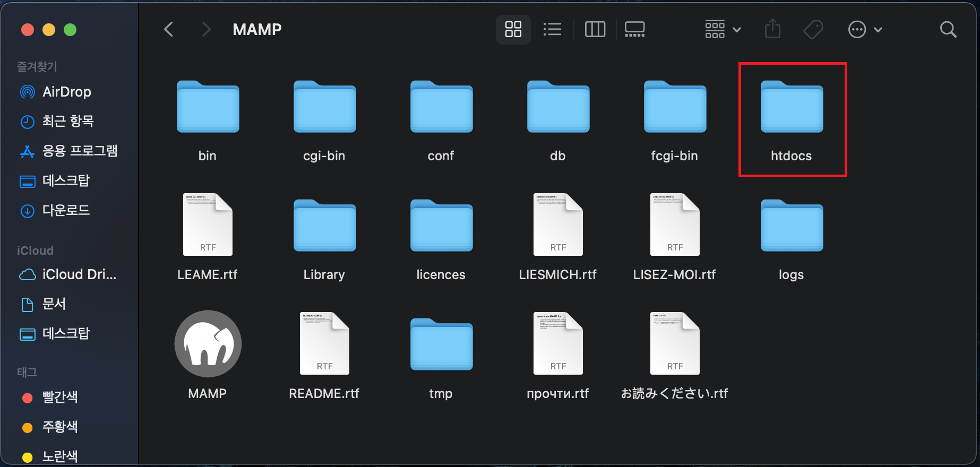This screenshot has width=980, height=467.
Task: Zoom the window with green button
Action: (70, 30)
